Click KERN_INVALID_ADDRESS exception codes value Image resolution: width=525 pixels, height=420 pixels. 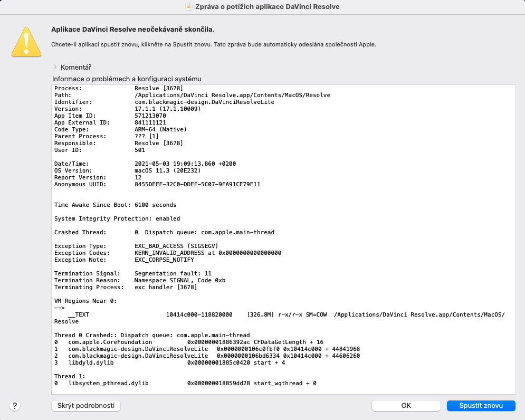[208, 253]
